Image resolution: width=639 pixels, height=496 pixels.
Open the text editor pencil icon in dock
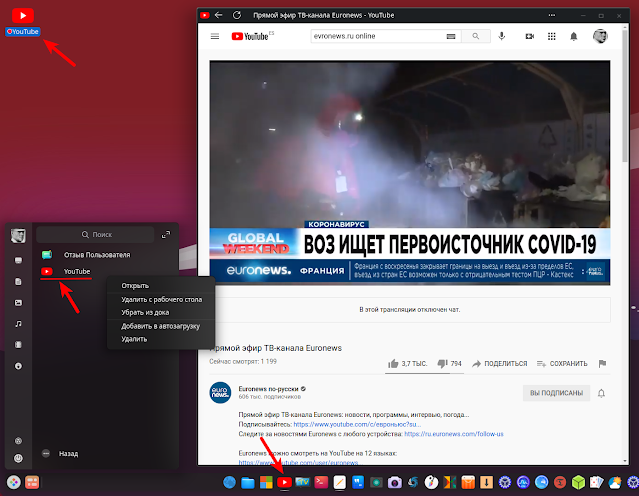click(x=339, y=483)
